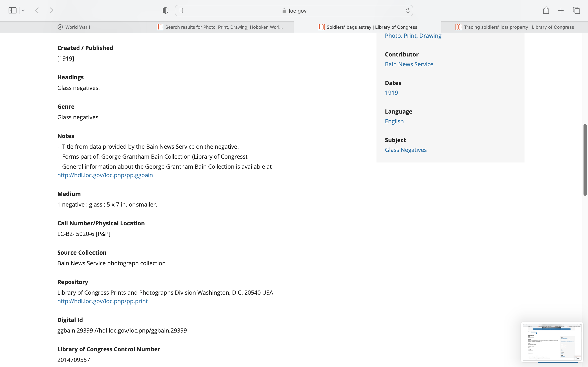Click the loc.gov address bar
The width and height of the screenshot is (588, 367).
coord(294,11)
